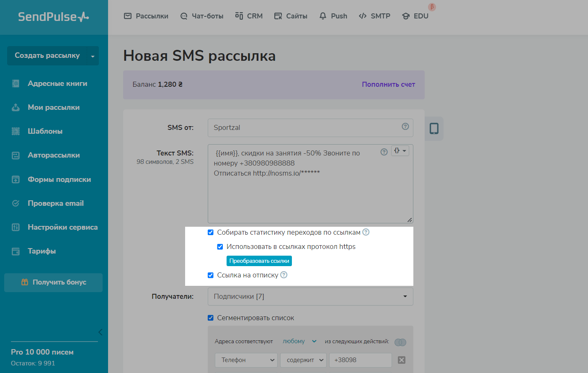Open the recipients dropdown list
Image resolution: width=588 pixels, height=373 pixels.
pyautogui.click(x=310, y=296)
